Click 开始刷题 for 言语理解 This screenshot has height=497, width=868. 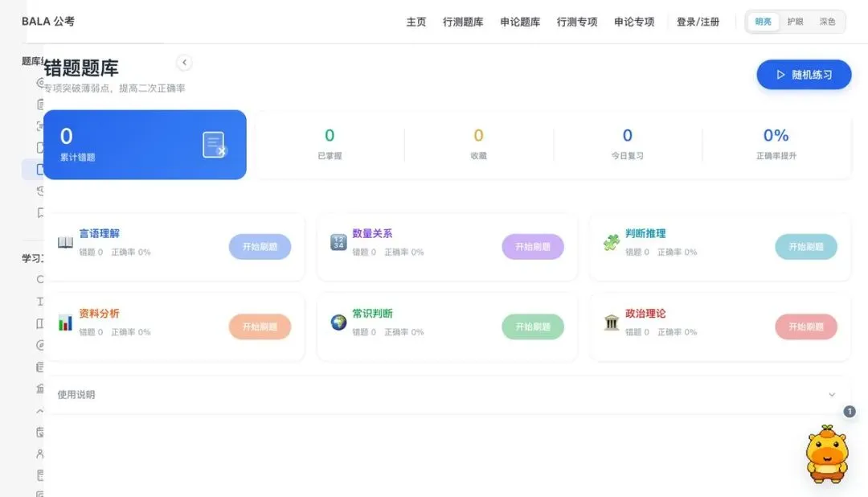tap(260, 247)
